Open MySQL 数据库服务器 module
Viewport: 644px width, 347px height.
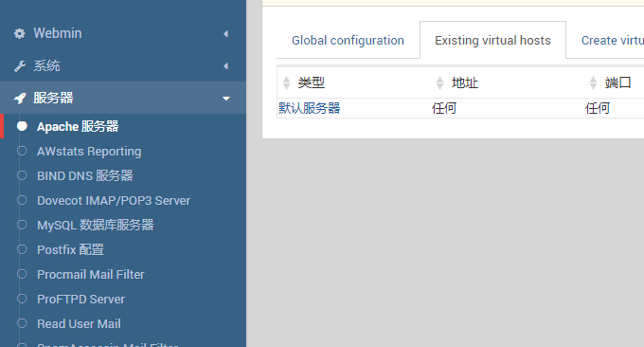coord(96,226)
